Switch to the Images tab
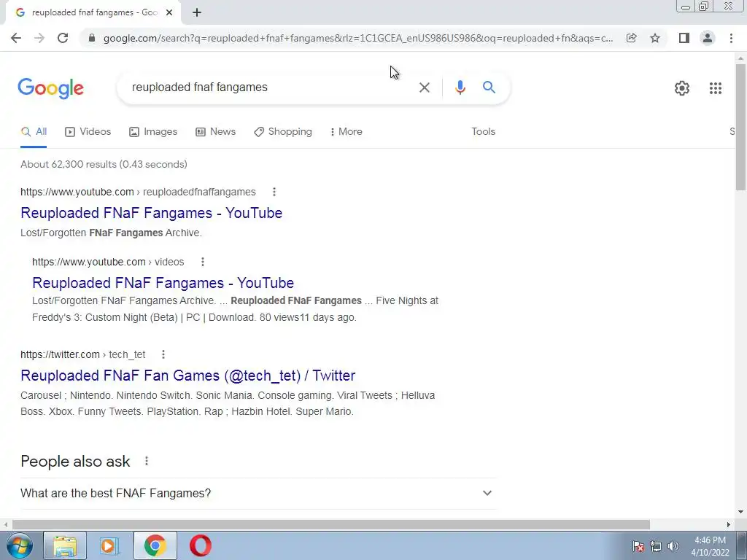Image resolution: width=747 pixels, height=560 pixels. click(x=153, y=132)
